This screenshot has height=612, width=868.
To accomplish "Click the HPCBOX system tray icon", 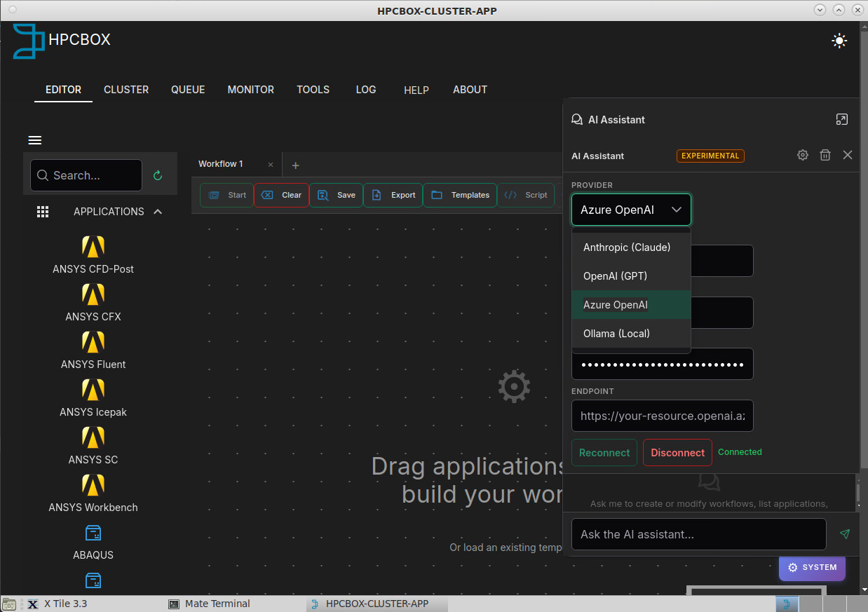I will point(787,604).
